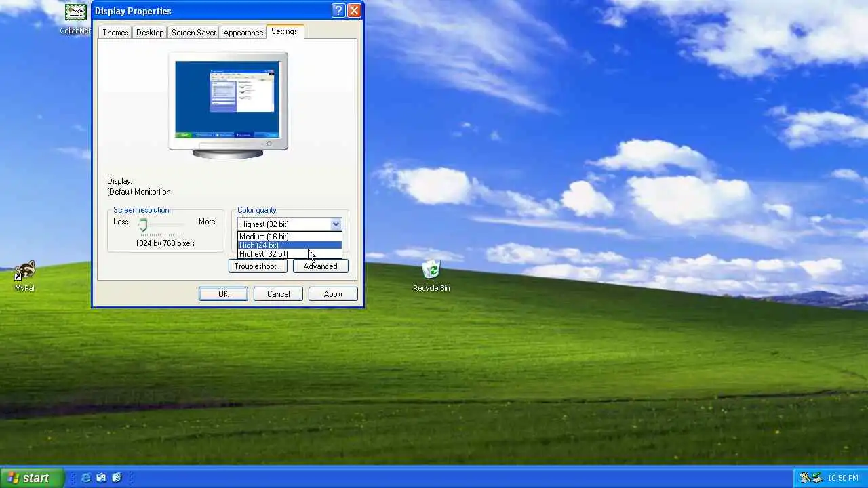868x488 pixels.
Task: Open the Advanced display settings
Action: coord(320,266)
